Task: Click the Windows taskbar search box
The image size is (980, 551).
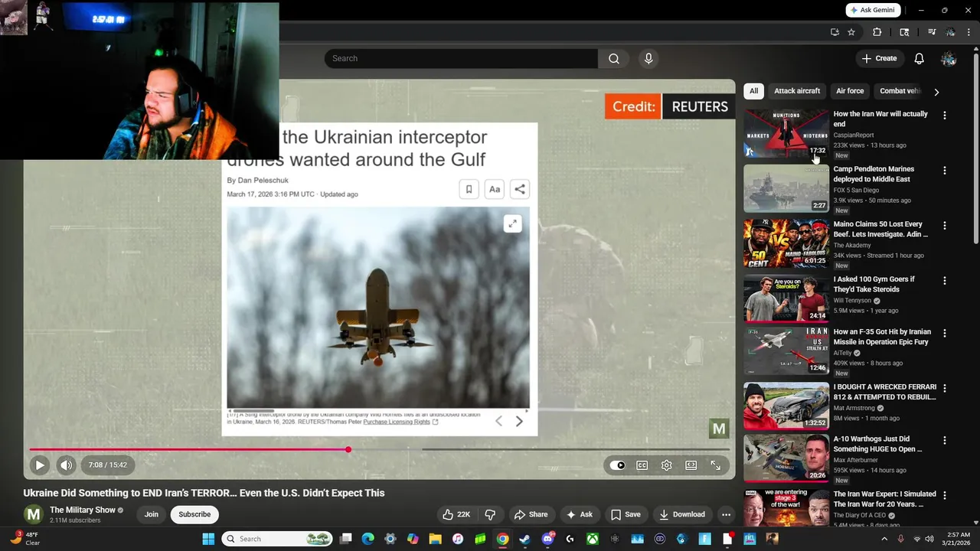Action: click(277, 539)
